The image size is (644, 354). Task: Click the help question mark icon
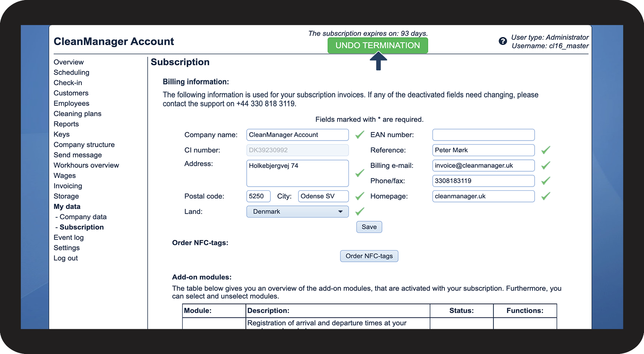[503, 41]
